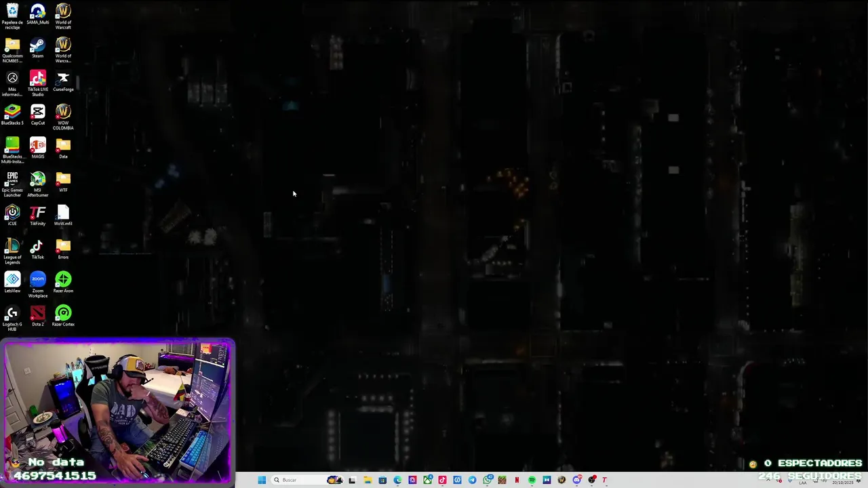Select the Qualcomm NCM865 folder on desktop
The height and width of the screenshot is (488, 868).
pyautogui.click(x=12, y=51)
